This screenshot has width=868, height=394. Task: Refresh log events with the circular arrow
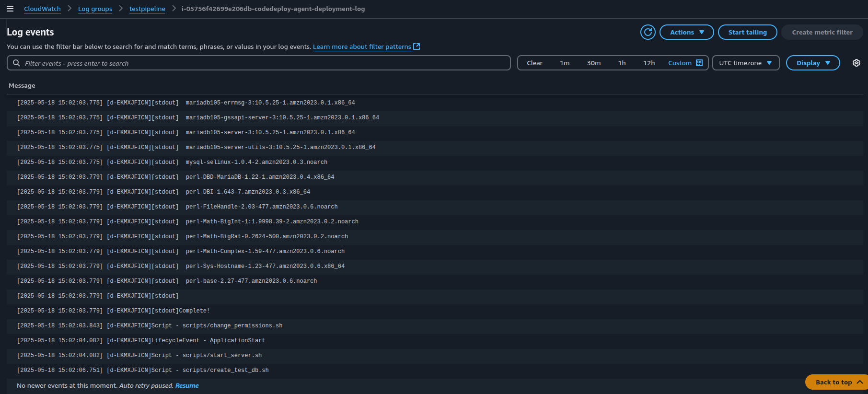tap(648, 32)
